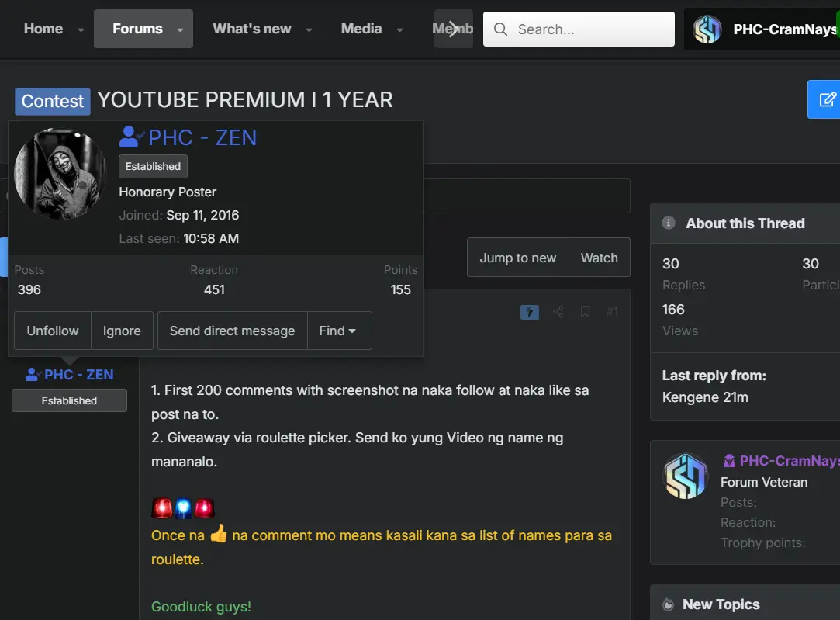The height and width of the screenshot is (620, 840).
Task: Click the 30 Replies count
Action: [671, 264]
